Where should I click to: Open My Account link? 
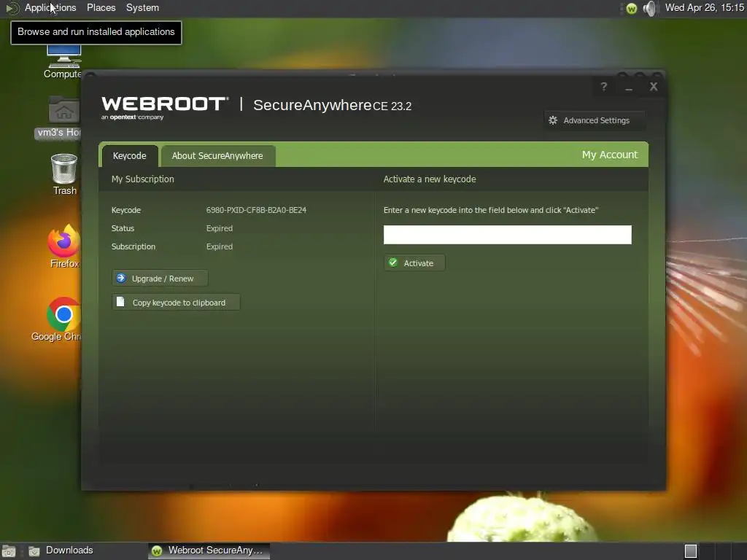click(609, 155)
